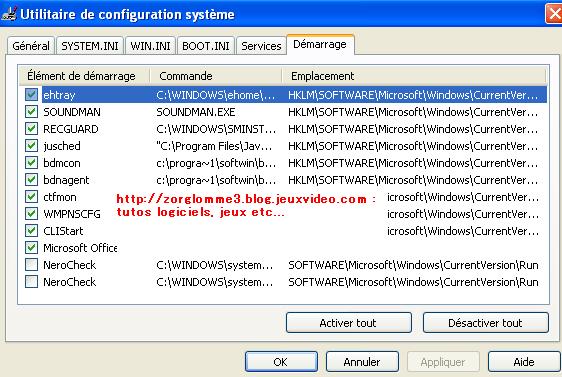Select the ehtray row name
Image resolution: width=562 pixels, height=377 pixels.
tap(59, 95)
